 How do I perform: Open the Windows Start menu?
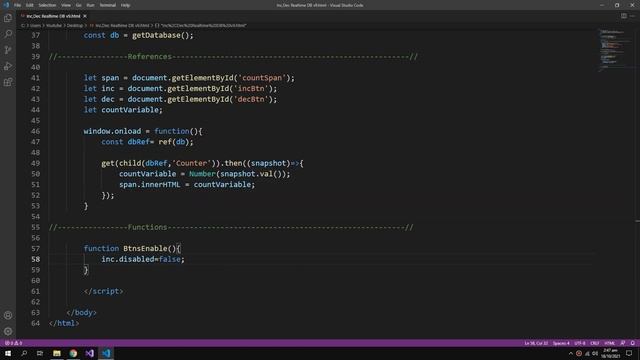point(8,353)
